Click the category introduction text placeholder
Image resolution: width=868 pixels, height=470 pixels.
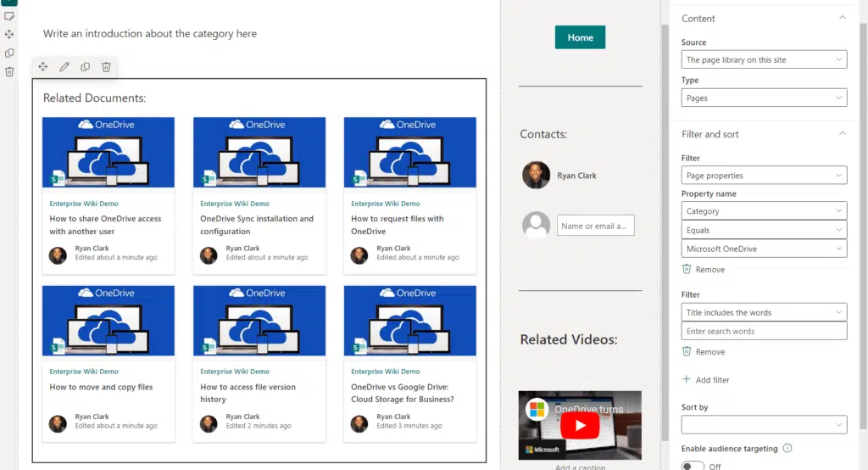click(150, 34)
